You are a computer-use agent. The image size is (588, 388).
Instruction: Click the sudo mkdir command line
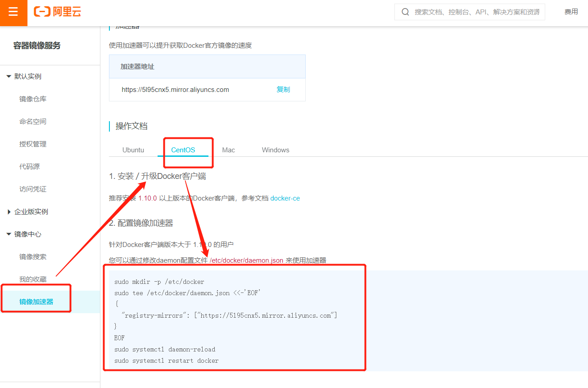click(159, 282)
